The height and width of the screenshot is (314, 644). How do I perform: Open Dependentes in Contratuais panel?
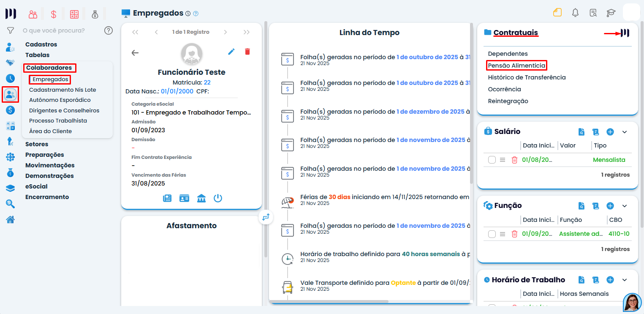508,54
